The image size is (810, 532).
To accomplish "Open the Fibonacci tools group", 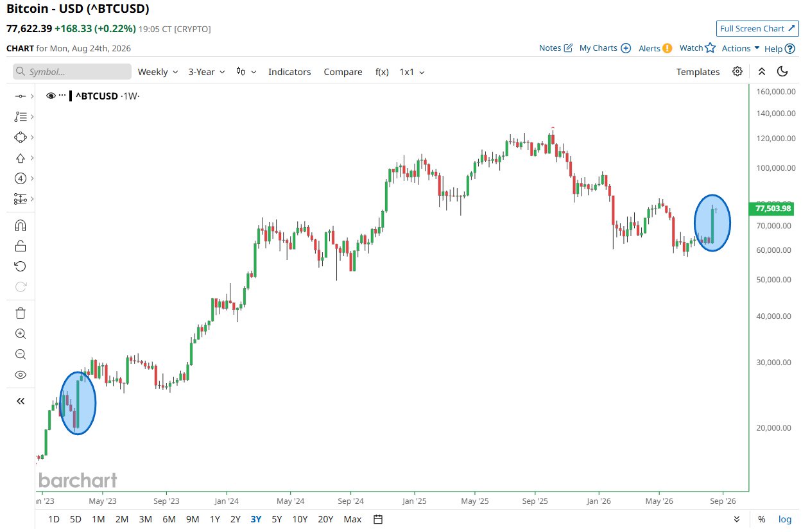I will click(x=20, y=117).
